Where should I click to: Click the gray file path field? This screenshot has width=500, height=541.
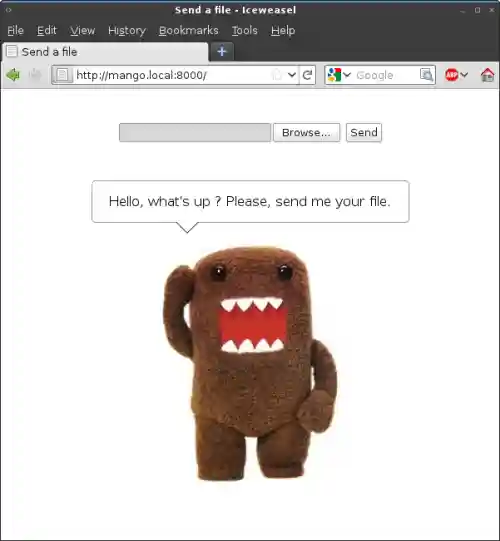tap(195, 132)
